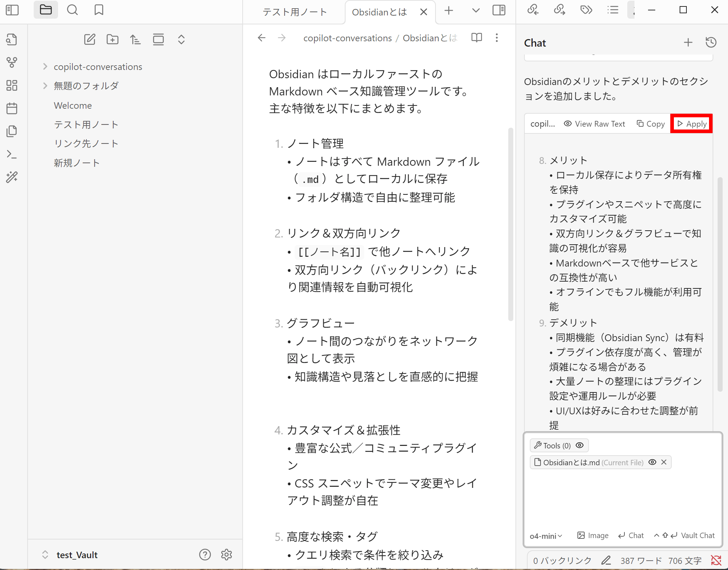Start a new chat with plus icon
728x570 pixels.
tap(688, 43)
